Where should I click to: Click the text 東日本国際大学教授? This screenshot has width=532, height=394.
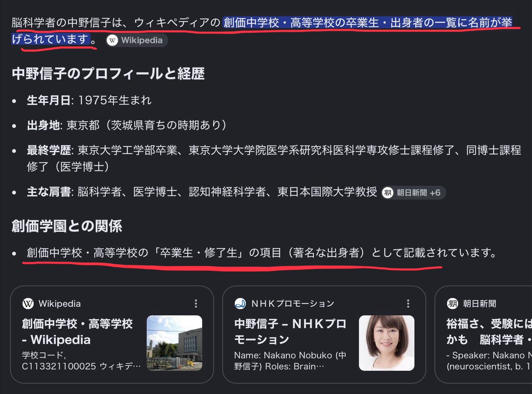click(327, 192)
